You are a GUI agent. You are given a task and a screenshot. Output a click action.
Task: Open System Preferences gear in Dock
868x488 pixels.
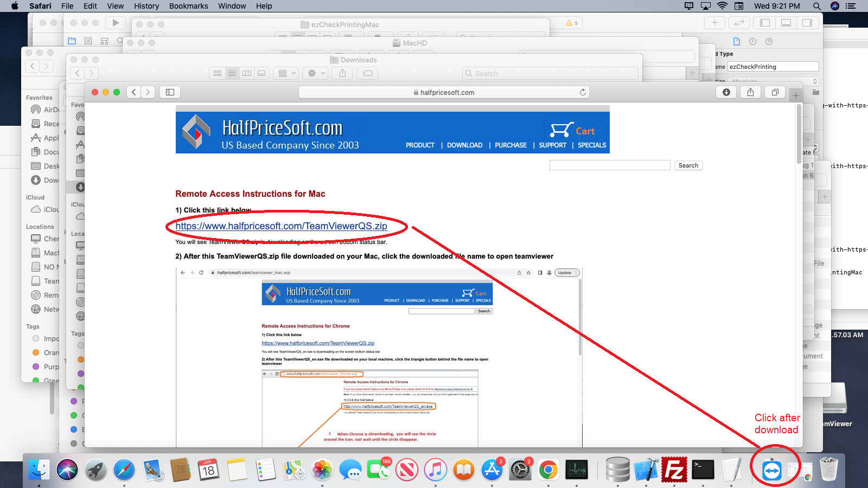[520, 470]
